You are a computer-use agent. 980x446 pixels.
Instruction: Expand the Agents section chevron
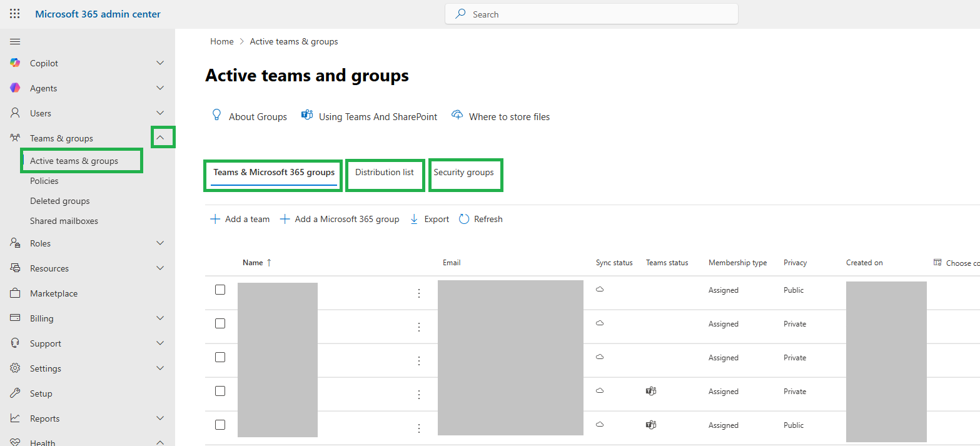coord(160,88)
